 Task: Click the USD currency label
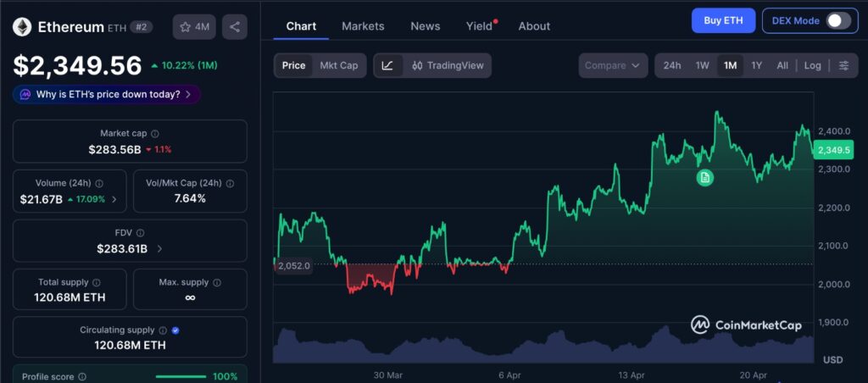(832, 360)
